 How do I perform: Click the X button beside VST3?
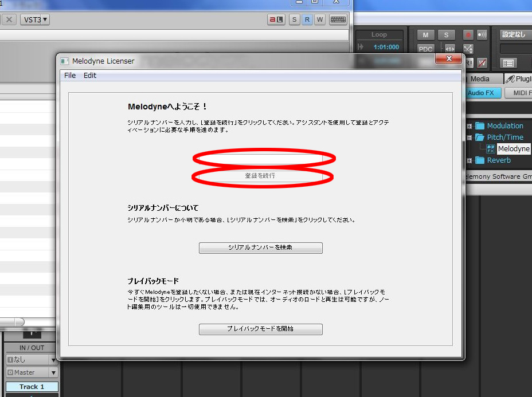(9, 19)
